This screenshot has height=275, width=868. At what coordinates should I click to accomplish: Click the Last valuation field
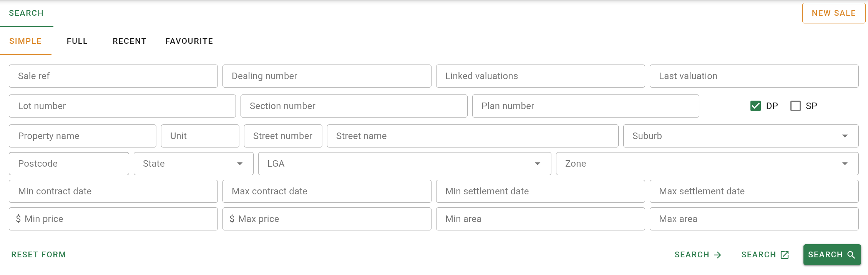coord(754,76)
